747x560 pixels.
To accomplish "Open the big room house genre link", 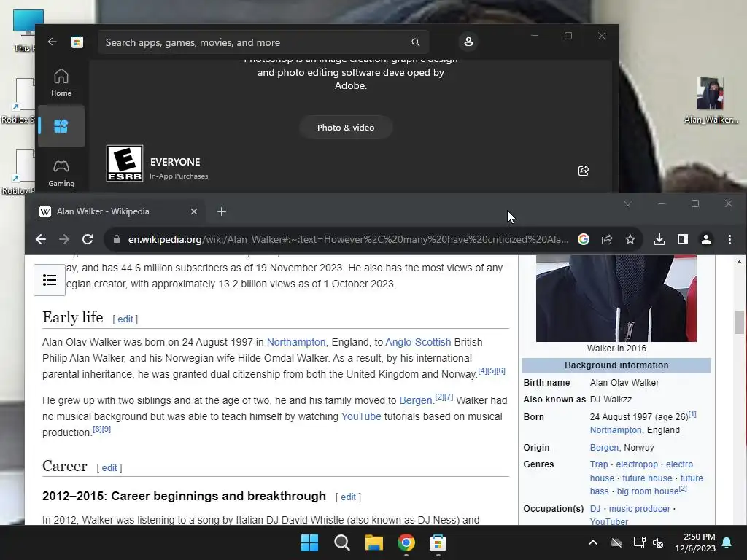I will 648,491.
